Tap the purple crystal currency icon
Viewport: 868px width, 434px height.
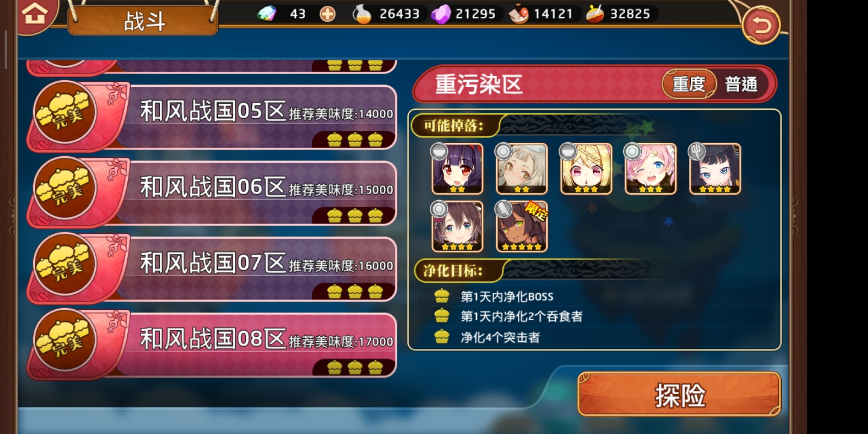[441, 14]
